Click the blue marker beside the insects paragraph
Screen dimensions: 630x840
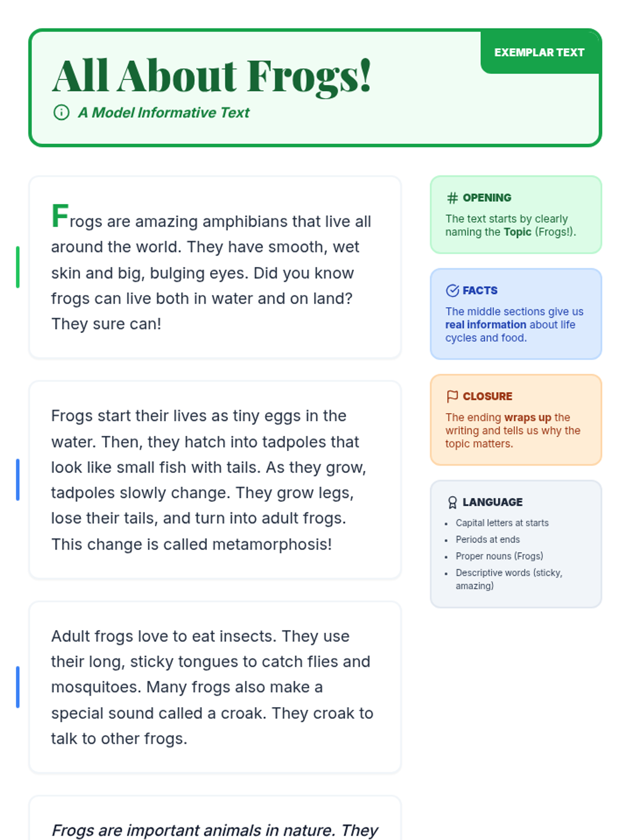click(18, 687)
